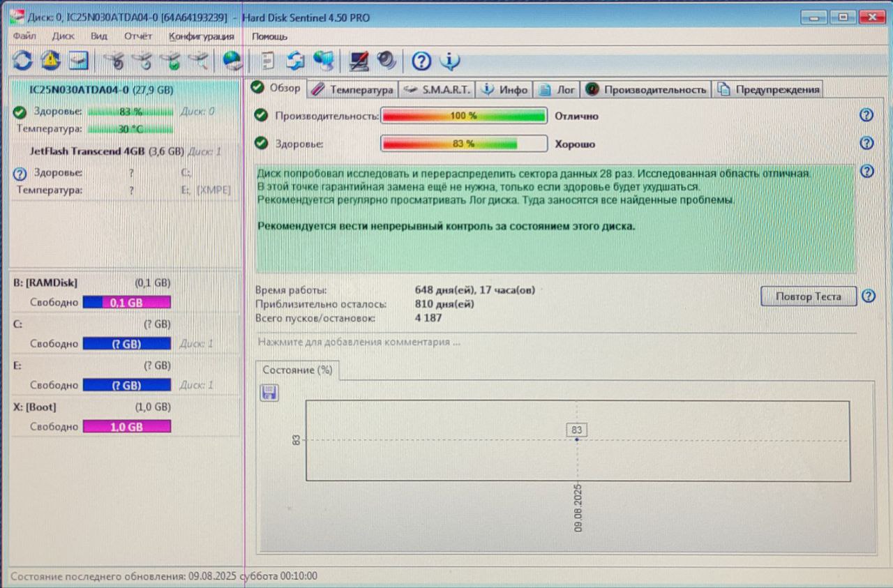Select disk IC25N030ATDA04-0 in the disk list
The width and height of the screenshot is (893, 588).
pyautogui.click(x=102, y=90)
